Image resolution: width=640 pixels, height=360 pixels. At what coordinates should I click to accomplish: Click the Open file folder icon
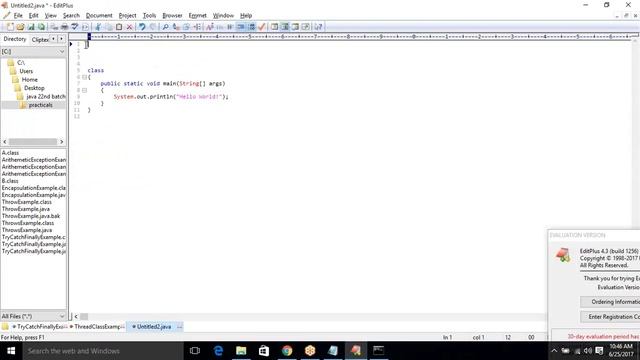tap(20, 27)
